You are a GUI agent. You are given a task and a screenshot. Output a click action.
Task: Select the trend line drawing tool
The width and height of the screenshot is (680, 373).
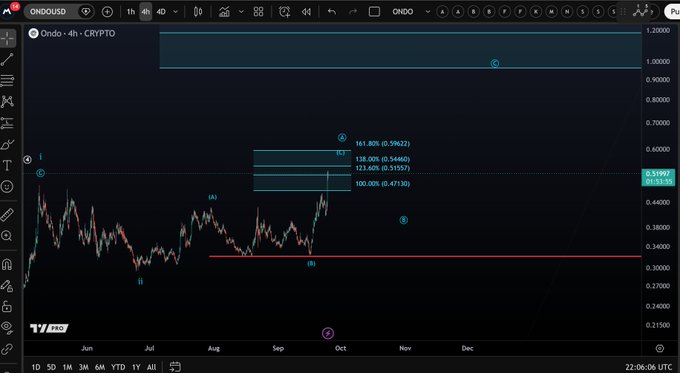click(7, 59)
